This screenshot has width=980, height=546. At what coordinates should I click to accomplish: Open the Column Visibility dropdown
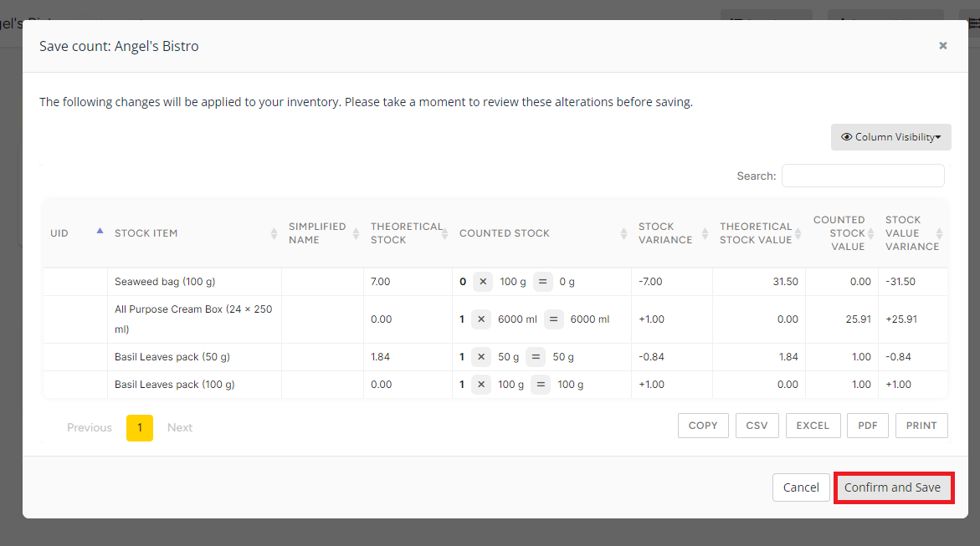(890, 137)
